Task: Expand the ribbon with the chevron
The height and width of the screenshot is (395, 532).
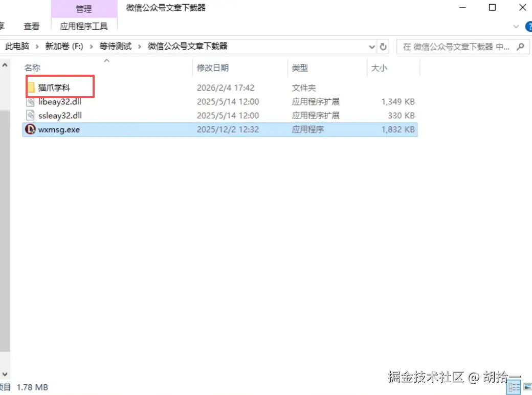Action: (516, 27)
